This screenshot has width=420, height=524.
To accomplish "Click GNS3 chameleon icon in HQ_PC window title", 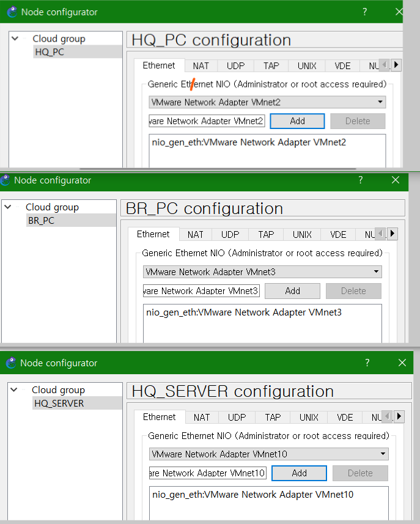I will click(12, 12).
